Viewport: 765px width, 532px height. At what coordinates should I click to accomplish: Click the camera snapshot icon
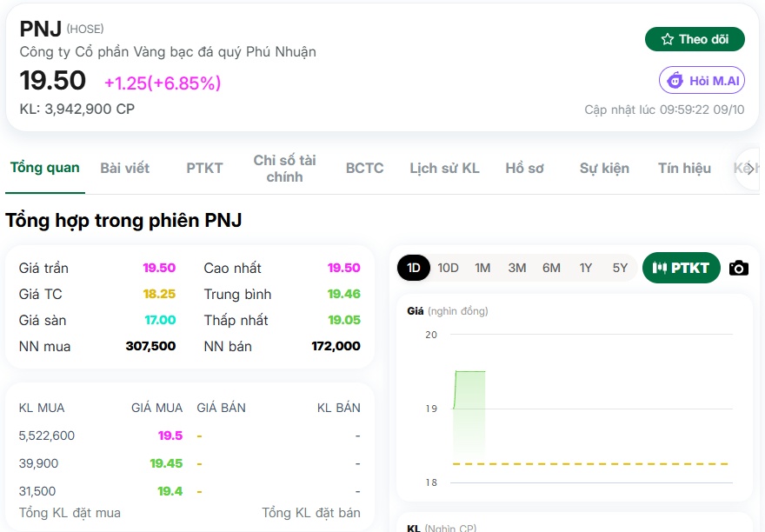click(x=739, y=268)
